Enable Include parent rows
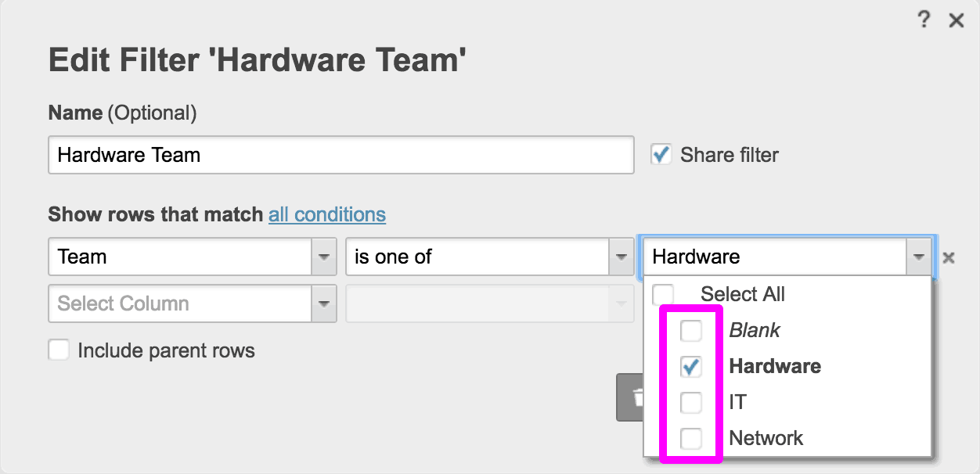The height and width of the screenshot is (474, 980). tap(59, 350)
